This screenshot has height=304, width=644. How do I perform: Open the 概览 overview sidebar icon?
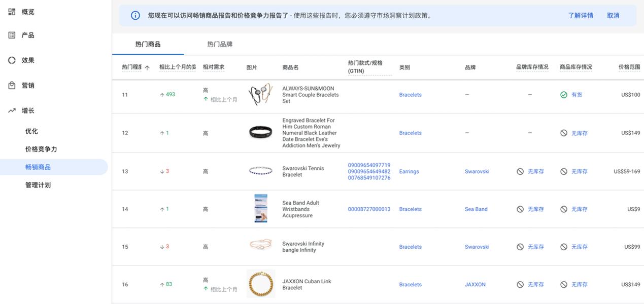point(11,11)
